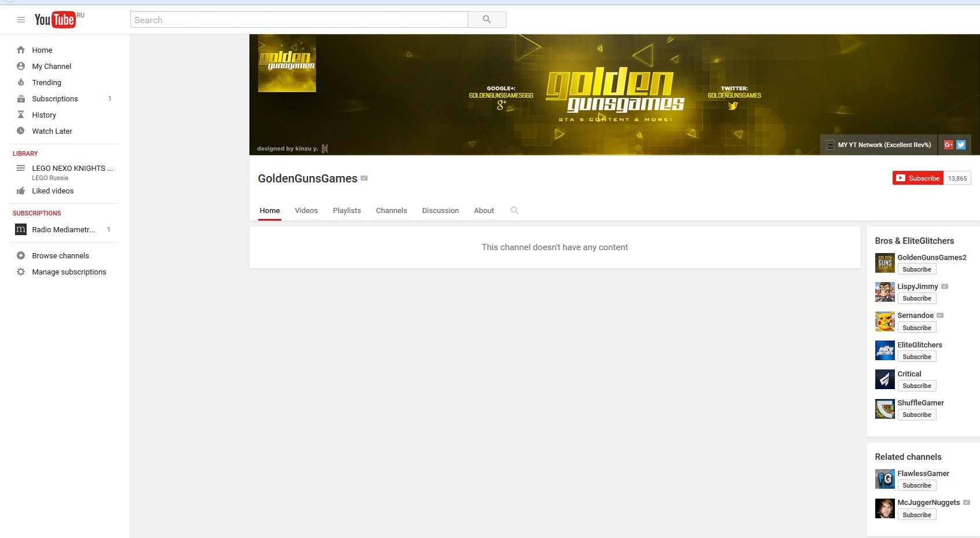Click FlawlessGamer channel thumbnail
980x538 pixels.
point(885,479)
